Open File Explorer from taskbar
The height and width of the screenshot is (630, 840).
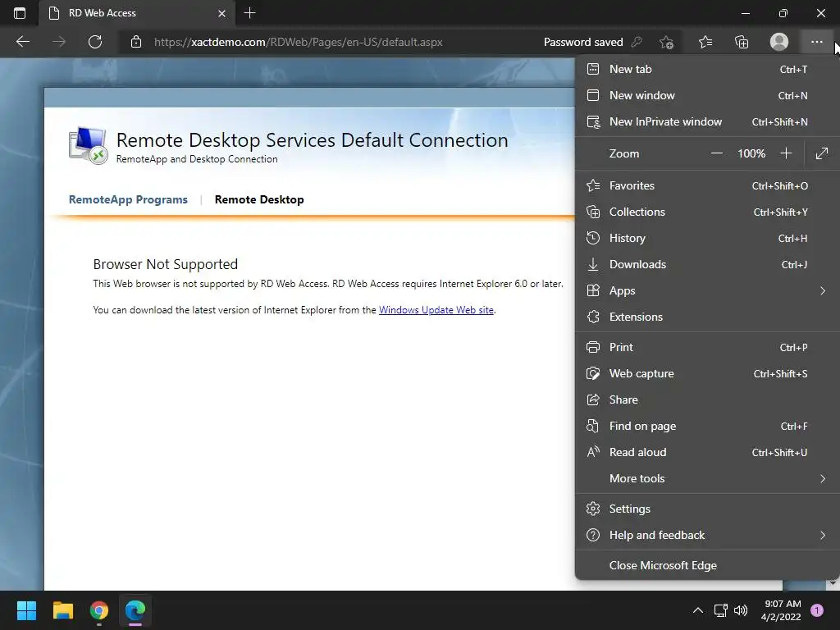tap(62, 610)
